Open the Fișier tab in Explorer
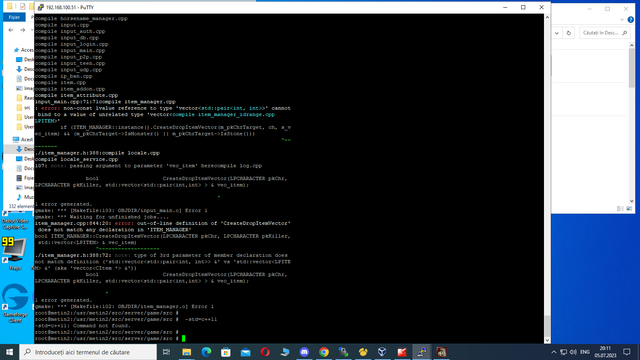The width and height of the screenshot is (640, 360). coord(14,17)
